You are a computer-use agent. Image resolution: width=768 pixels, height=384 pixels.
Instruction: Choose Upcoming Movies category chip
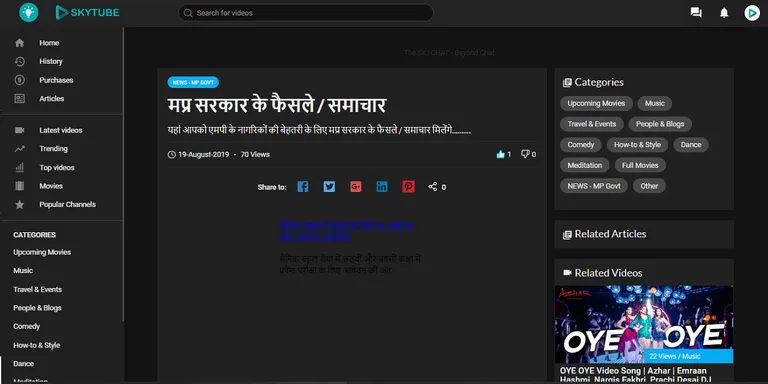(x=596, y=103)
